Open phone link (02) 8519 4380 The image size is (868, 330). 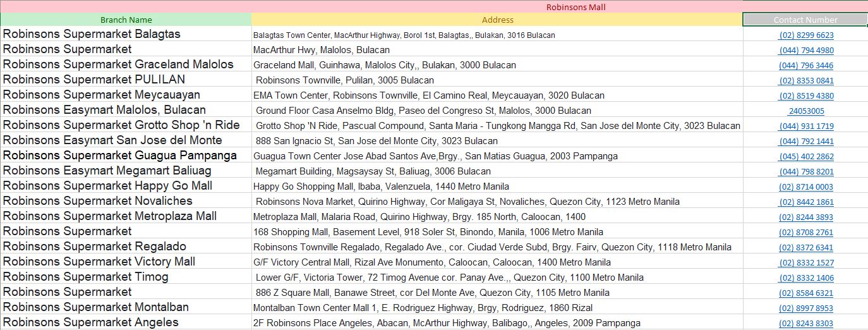tap(806, 96)
